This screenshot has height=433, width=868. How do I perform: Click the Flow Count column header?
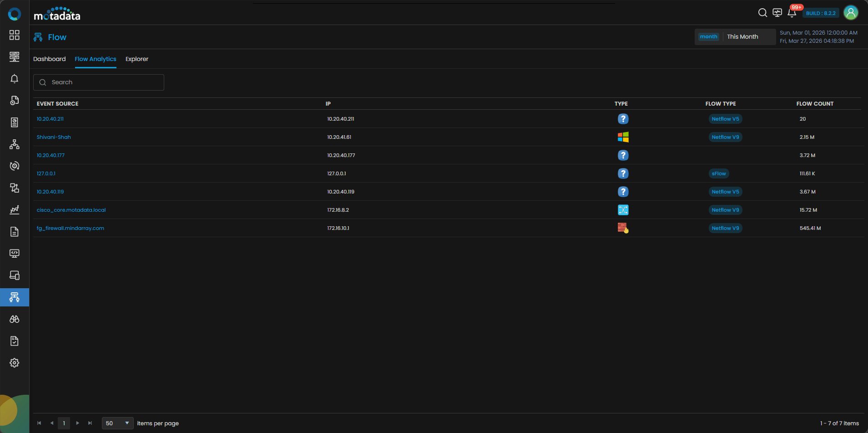815,104
